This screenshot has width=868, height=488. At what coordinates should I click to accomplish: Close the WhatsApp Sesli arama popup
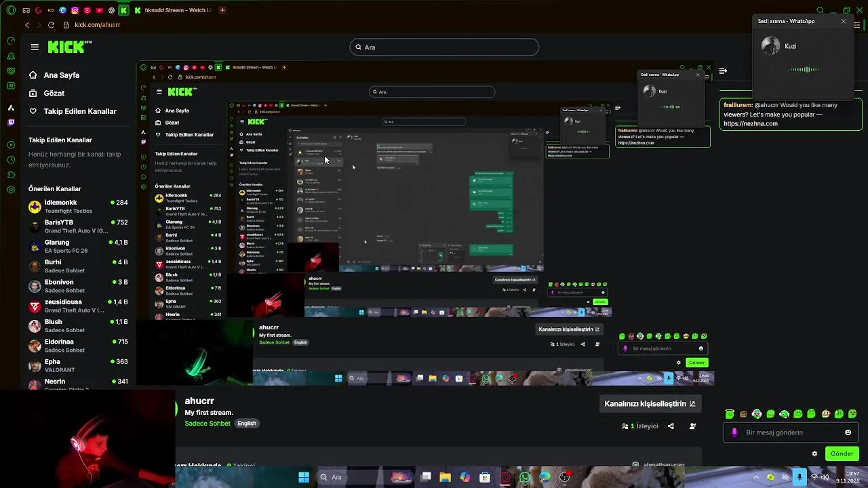[844, 21]
